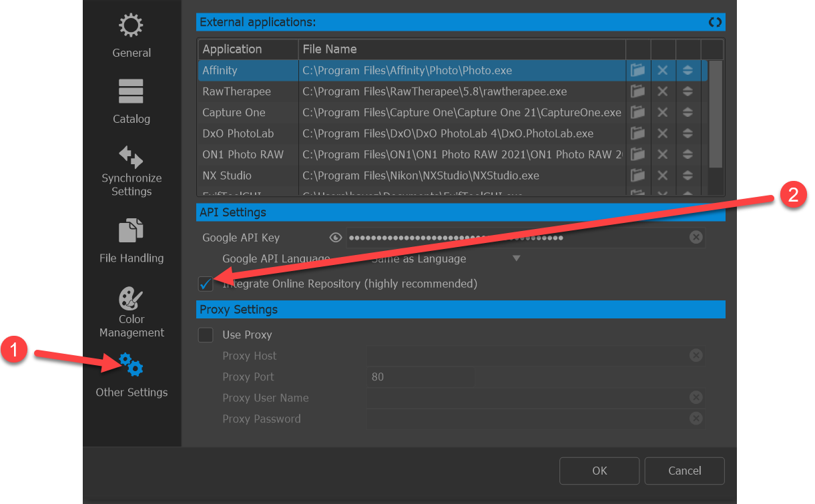Reveal the Google API Key with eye icon

tap(336, 238)
